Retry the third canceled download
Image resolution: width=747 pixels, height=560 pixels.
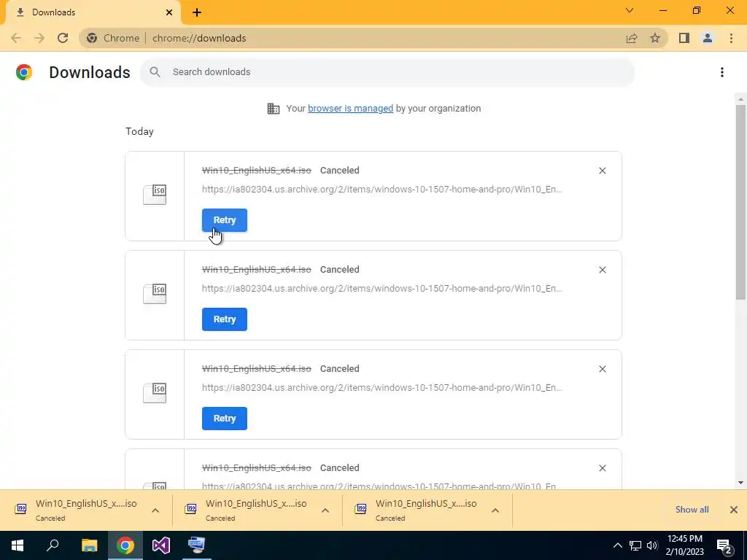225,418
